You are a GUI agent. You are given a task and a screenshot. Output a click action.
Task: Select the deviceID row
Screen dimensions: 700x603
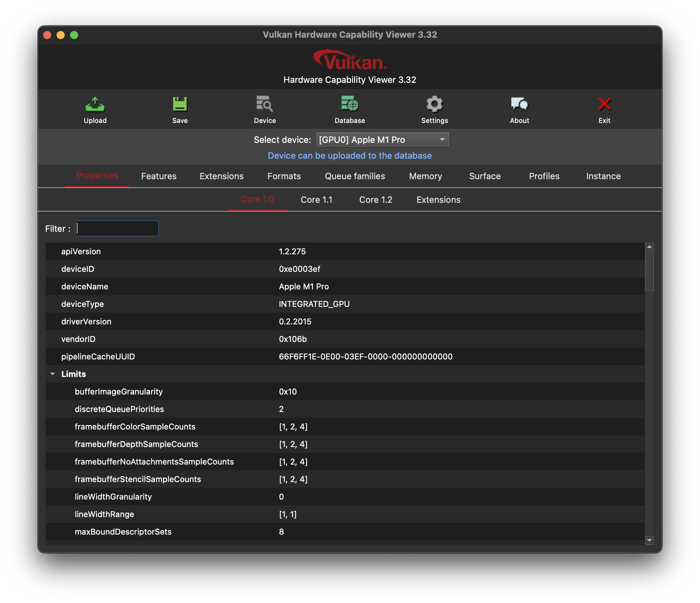tap(345, 269)
